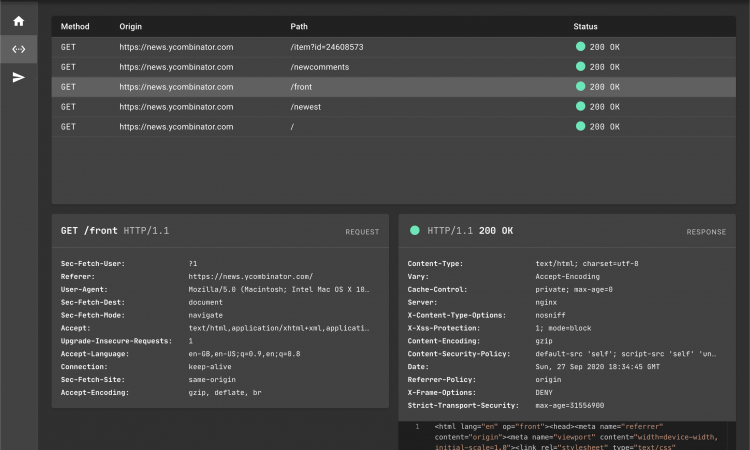
Task: Select the proxy logs arrows icon
Action: pos(19,49)
